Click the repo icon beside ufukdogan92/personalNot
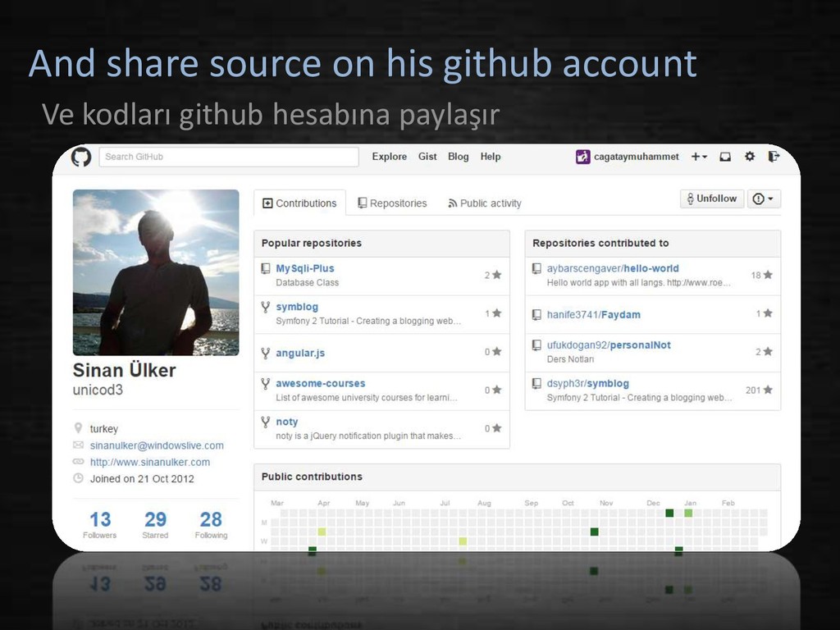The image size is (840, 630). pyautogui.click(x=536, y=345)
